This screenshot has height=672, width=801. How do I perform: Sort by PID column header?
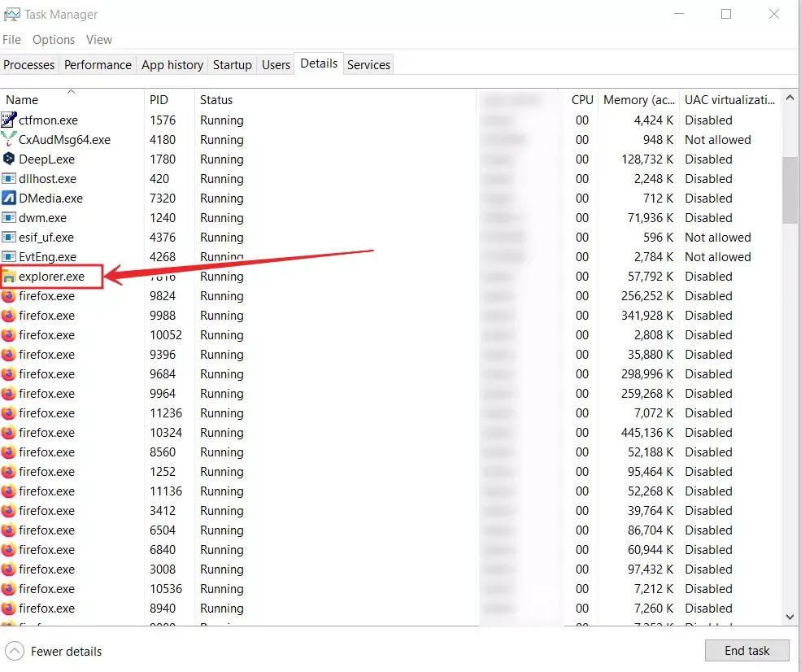(x=159, y=100)
